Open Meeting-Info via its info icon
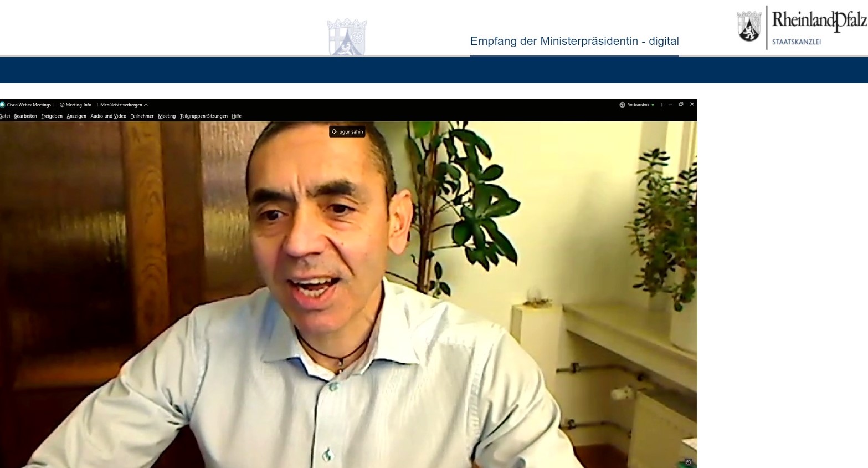Image resolution: width=868 pixels, height=468 pixels. 62,105
